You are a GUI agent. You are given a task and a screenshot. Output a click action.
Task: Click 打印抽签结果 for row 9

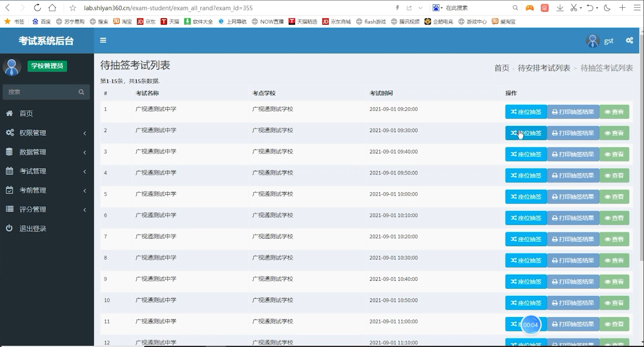pos(573,282)
